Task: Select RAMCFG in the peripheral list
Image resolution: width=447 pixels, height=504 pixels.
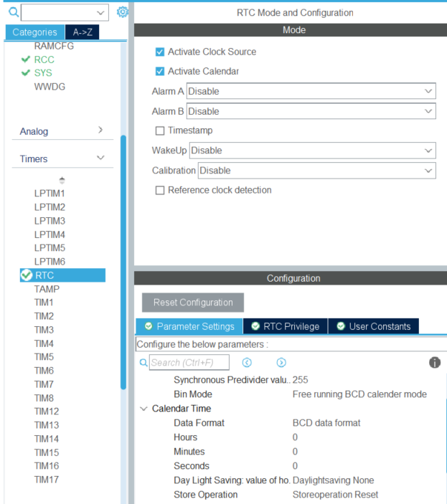Action: (54, 46)
